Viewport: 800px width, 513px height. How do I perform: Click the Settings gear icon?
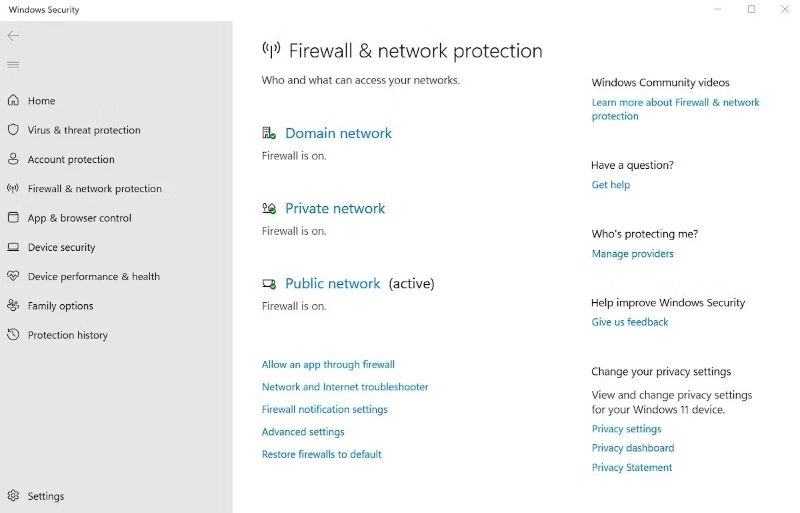[13, 496]
